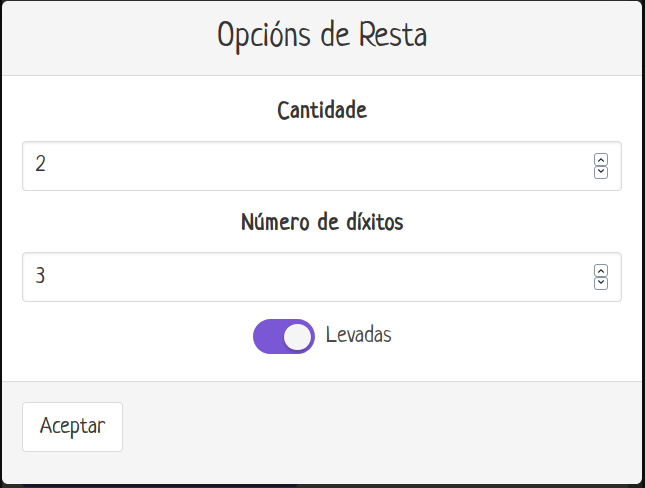Disable the Levadas toggle switch
The width and height of the screenshot is (645, 488).
point(284,337)
